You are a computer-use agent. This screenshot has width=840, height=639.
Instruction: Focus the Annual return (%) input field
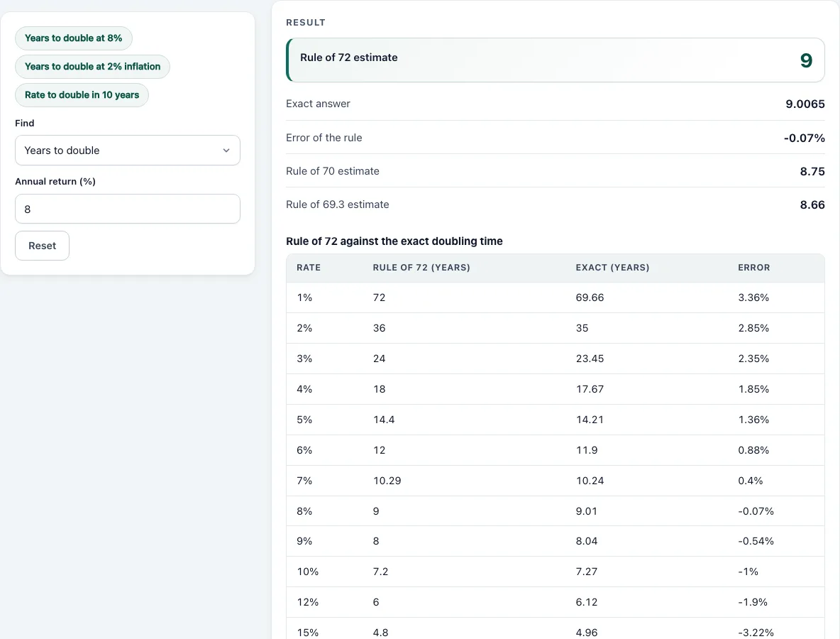[x=128, y=209]
